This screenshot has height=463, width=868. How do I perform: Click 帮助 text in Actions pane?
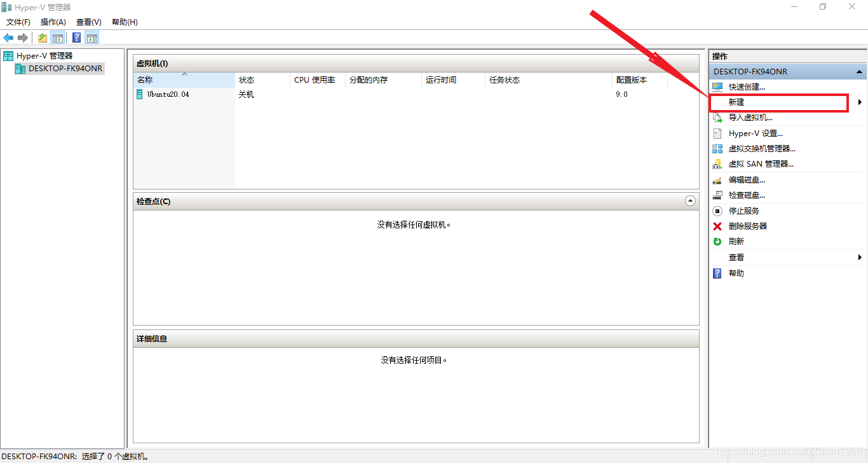tap(736, 273)
